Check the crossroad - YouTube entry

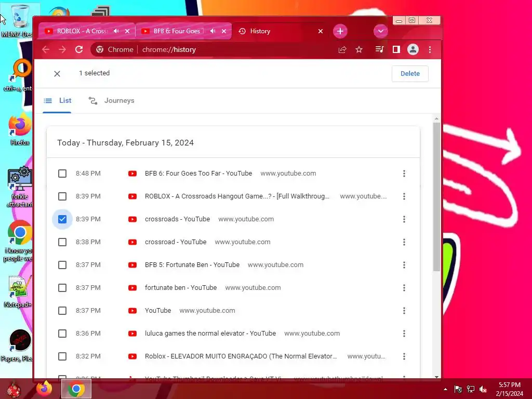pyautogui.click(x=62, y=242)
